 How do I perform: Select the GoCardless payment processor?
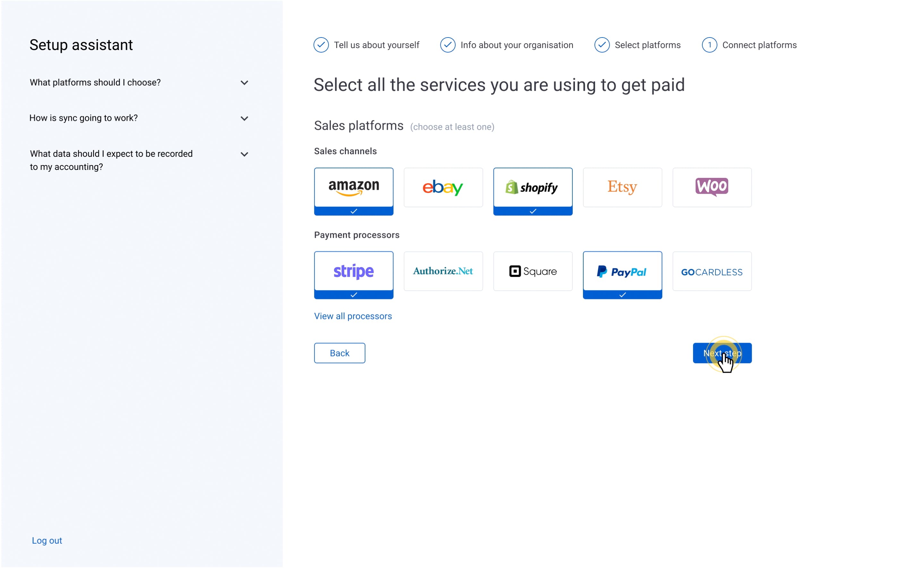[711, 271]
